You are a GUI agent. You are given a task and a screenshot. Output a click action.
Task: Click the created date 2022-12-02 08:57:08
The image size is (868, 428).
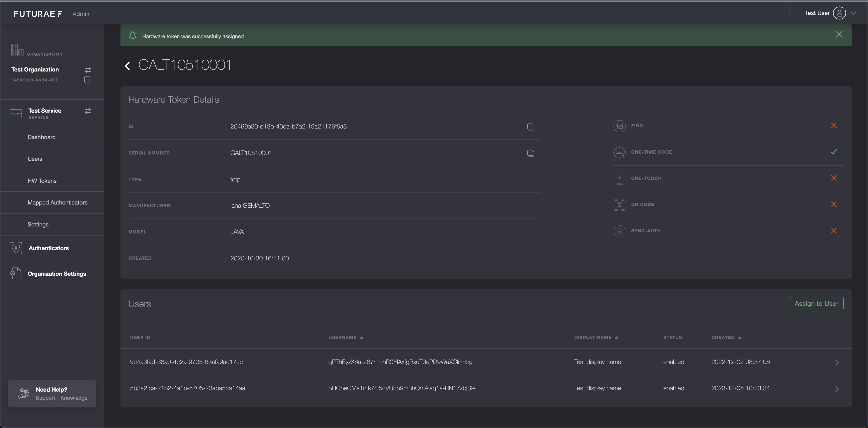point(741,362)
